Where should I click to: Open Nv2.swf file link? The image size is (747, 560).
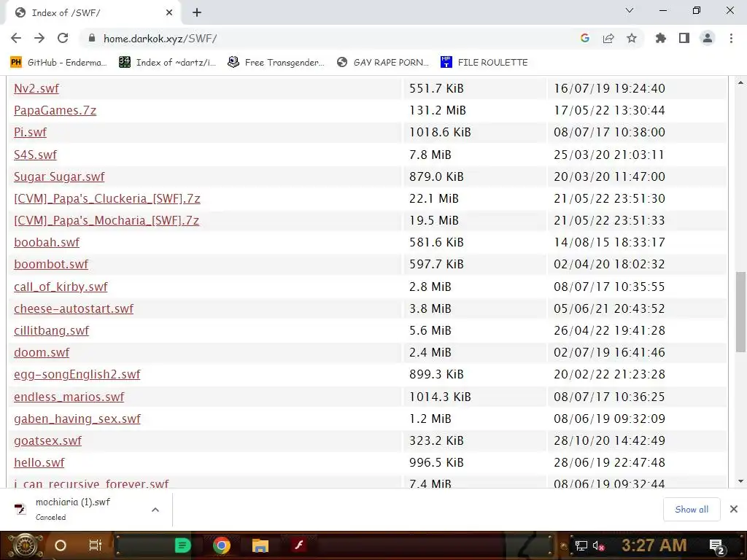pyautogui.click(x=36, y=88)
